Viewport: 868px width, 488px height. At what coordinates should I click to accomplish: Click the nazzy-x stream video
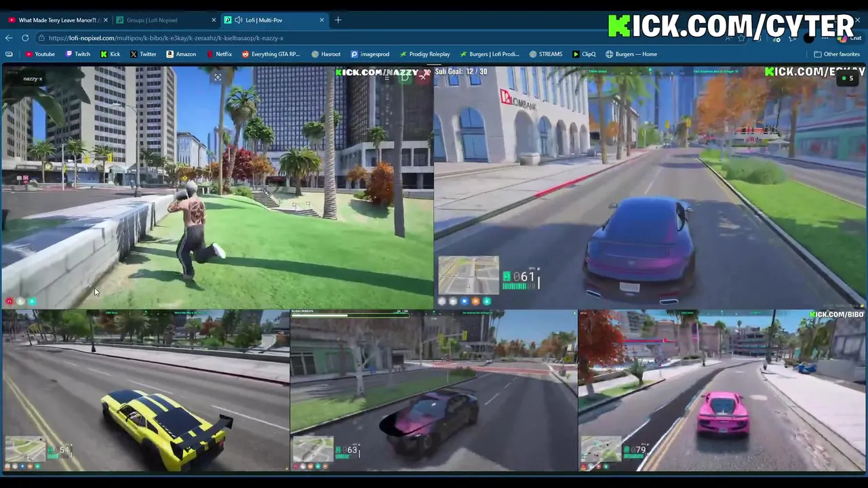coord(216,187)
